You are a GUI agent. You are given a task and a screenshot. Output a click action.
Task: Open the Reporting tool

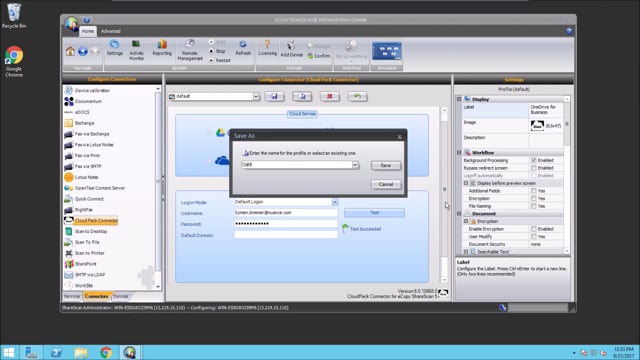pyautogui.click(x=162, y=48)
